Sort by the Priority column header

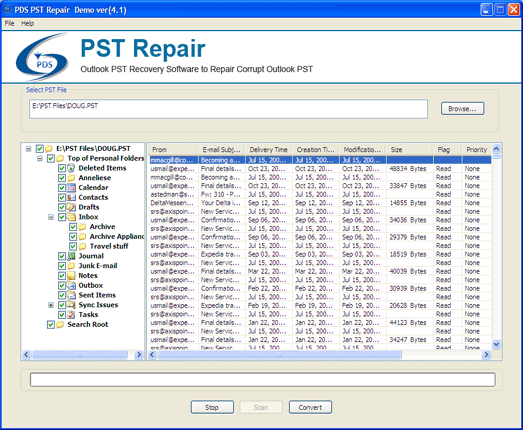[476, 150]
